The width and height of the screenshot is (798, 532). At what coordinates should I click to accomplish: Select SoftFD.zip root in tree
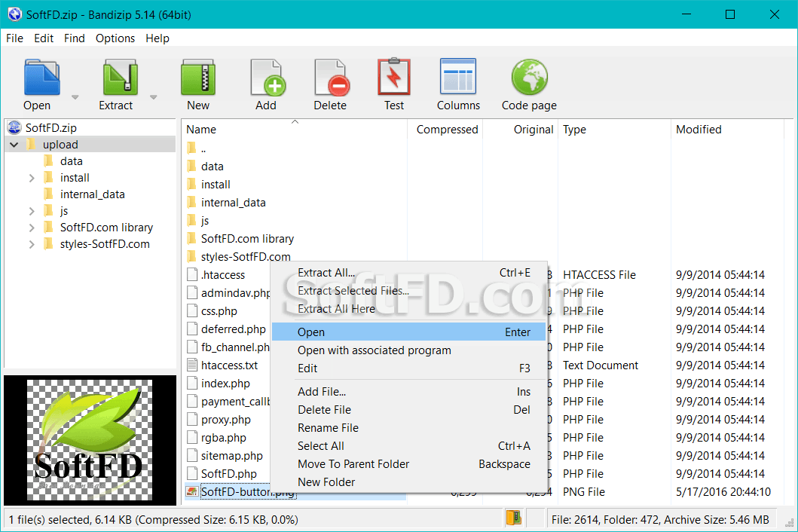[x=51, y=127]
